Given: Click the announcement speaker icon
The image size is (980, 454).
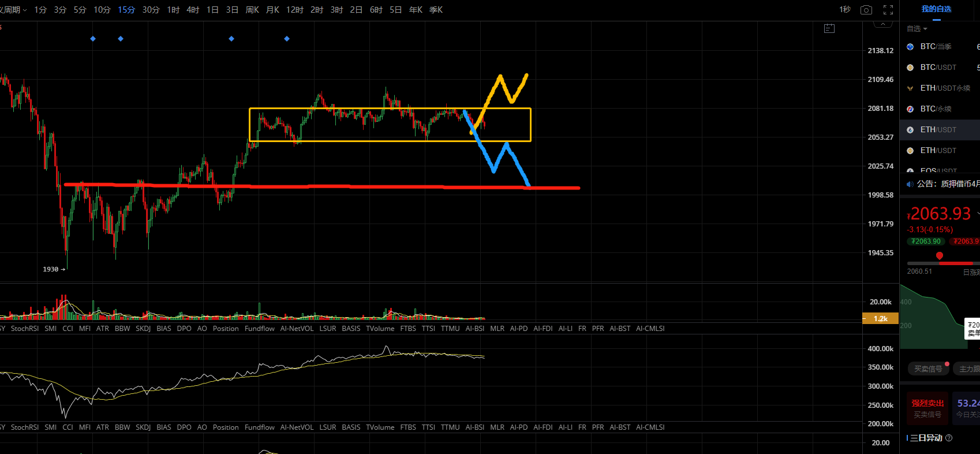Looking at the screenshot, I should [910, 184].
